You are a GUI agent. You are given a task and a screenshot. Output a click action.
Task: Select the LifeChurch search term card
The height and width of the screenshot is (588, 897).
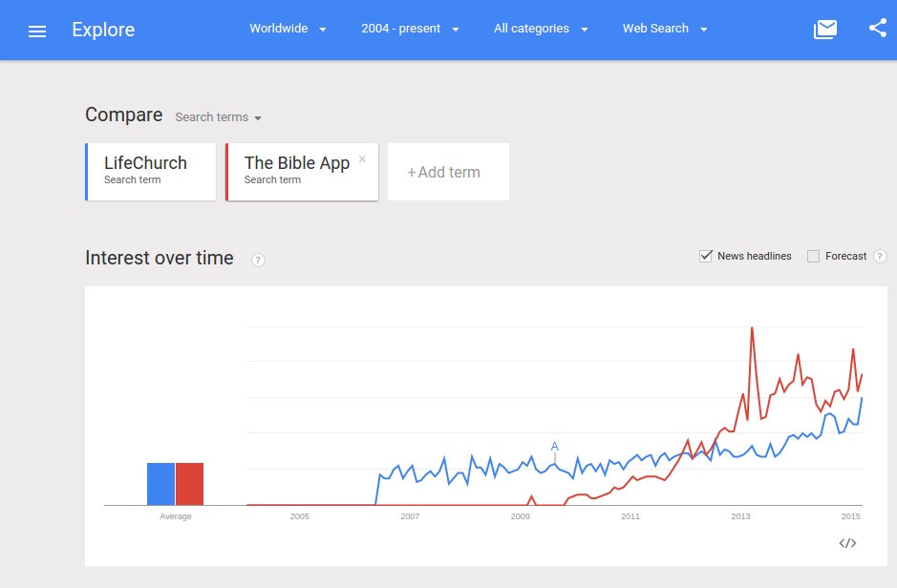(x=151, y=172)
